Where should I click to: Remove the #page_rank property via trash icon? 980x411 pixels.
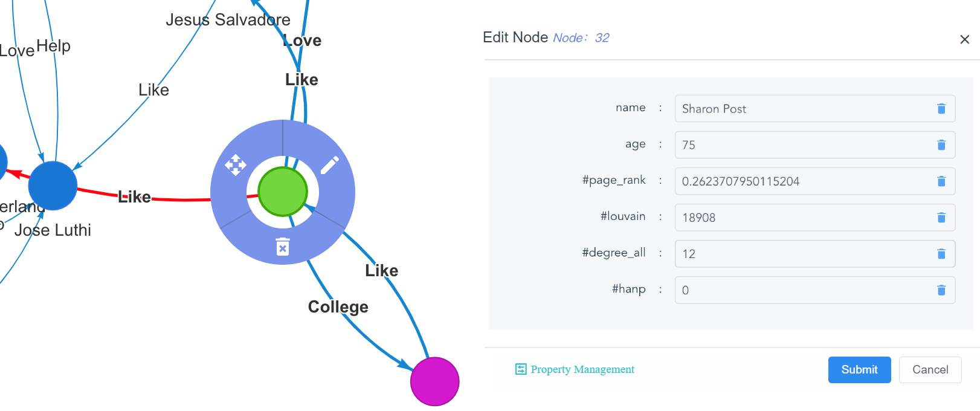[941, 181]
